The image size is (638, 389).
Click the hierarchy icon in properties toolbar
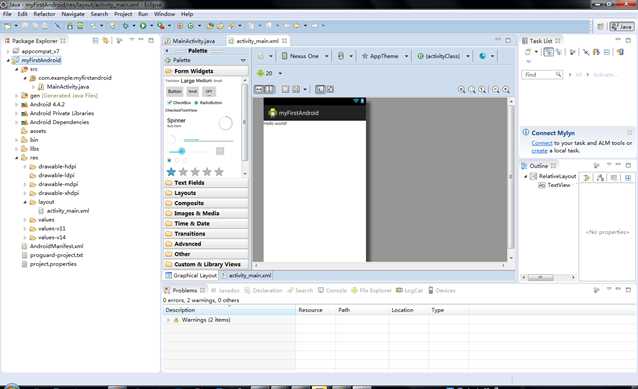point(600,178)
